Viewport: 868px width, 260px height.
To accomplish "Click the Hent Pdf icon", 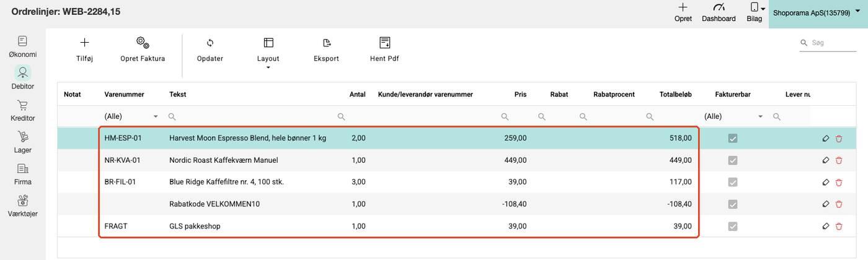I will (x=384, y=43).
